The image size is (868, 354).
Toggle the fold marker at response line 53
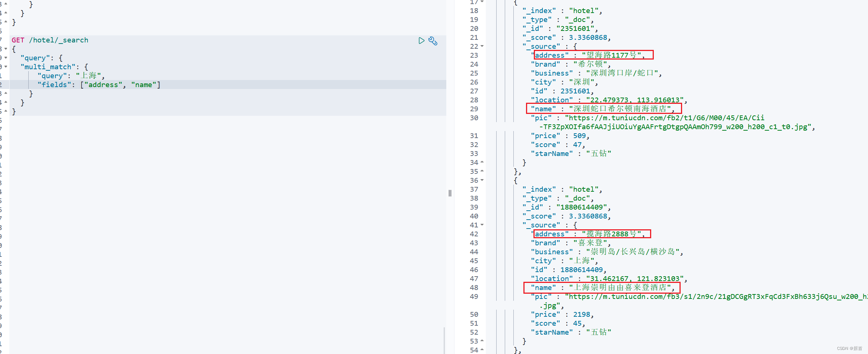pyautogui.click(x=482, y=341)
